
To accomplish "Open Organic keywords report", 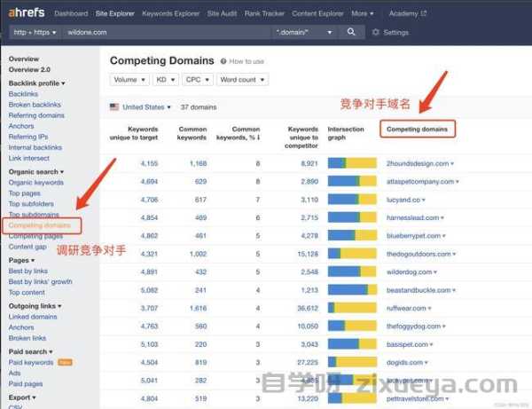I will pyautogui.click(x=36, y=182).
